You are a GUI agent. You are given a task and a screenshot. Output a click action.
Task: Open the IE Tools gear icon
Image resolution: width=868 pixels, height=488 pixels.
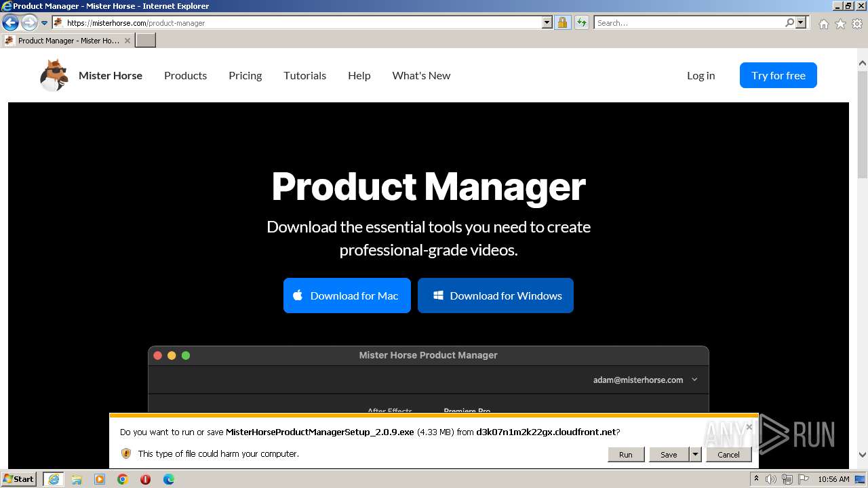click(x=857, y=24)
